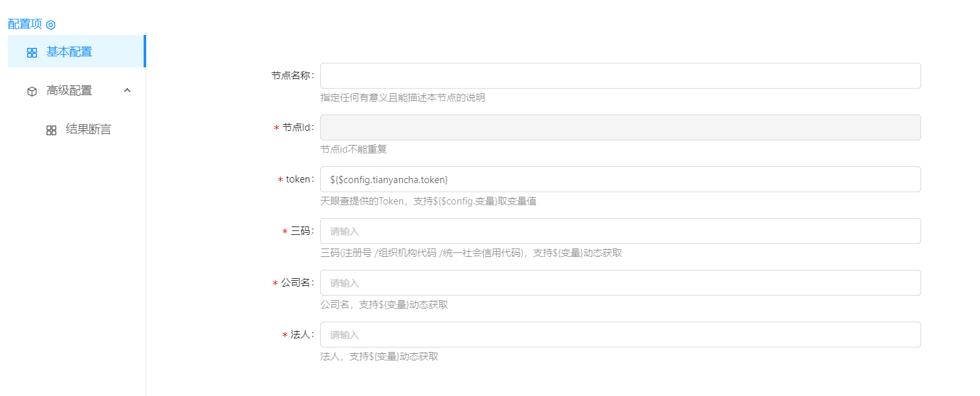980x396 pixels.
Task: Click the 配置项 header link
Action: (x=25, y=24)
